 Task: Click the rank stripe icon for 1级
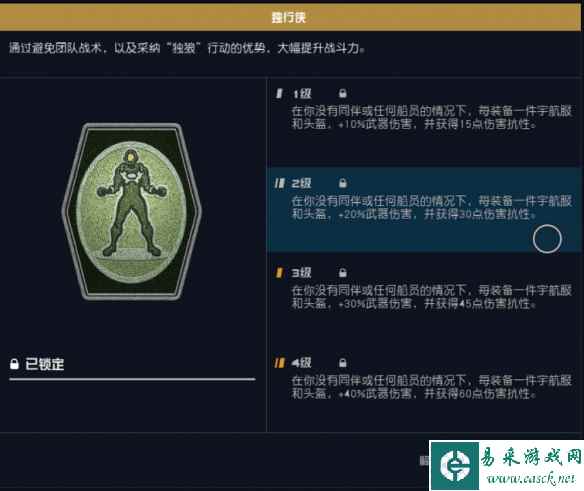pyautogui.click(x=279, y=93)
